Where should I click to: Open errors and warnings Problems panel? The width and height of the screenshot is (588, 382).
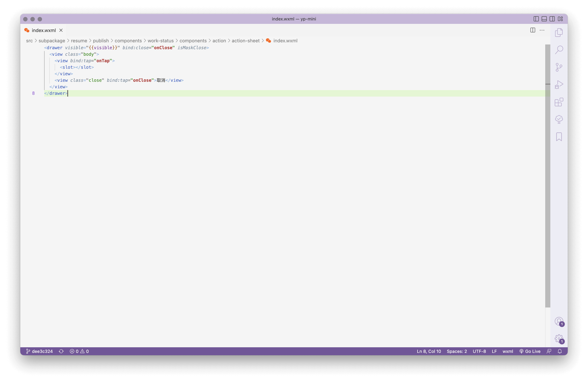pyautogui.click(x=79, y=351)
